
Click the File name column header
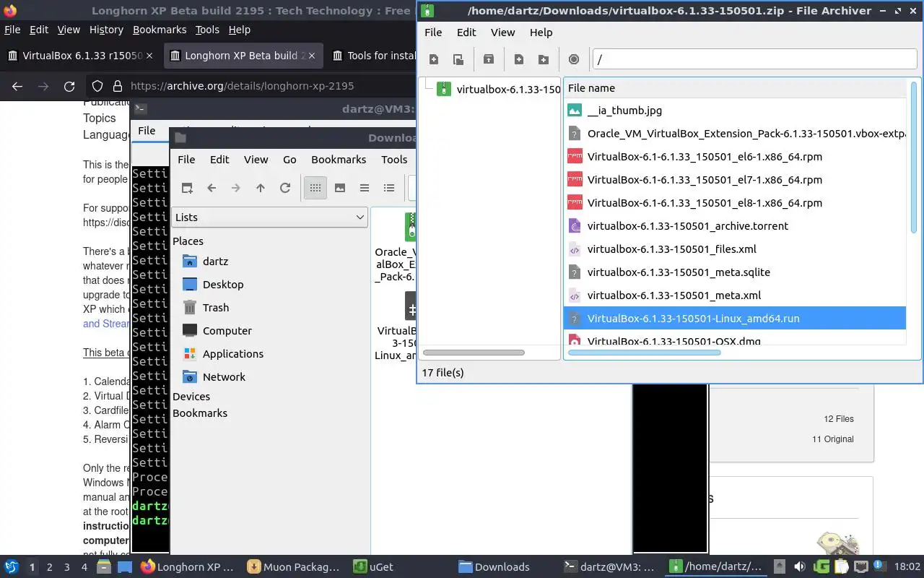(735, 88)
